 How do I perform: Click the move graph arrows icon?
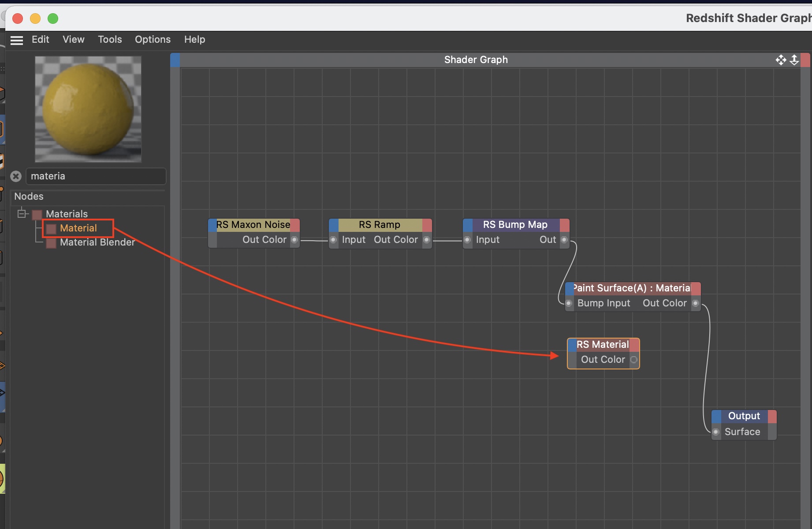[x=781, y=60]
